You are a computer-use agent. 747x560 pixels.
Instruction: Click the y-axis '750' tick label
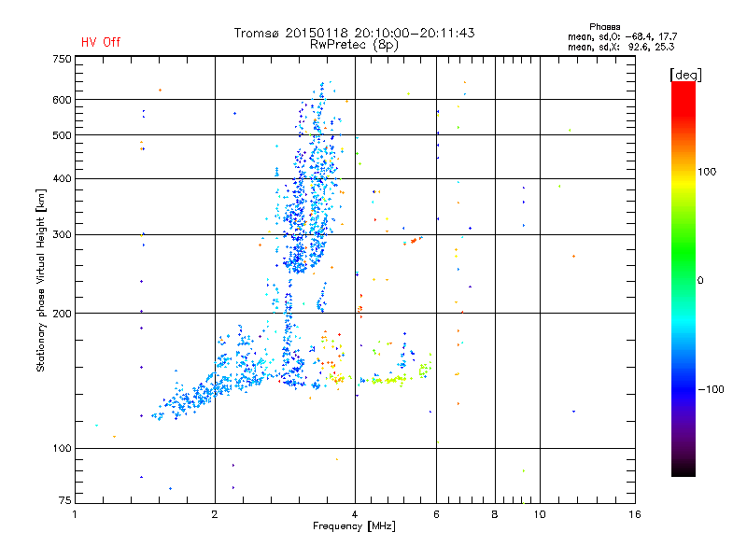click(x=62, y=59)
